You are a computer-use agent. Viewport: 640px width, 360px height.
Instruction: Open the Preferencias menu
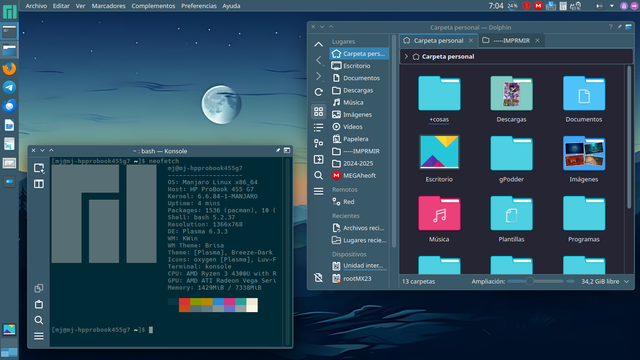199,6
